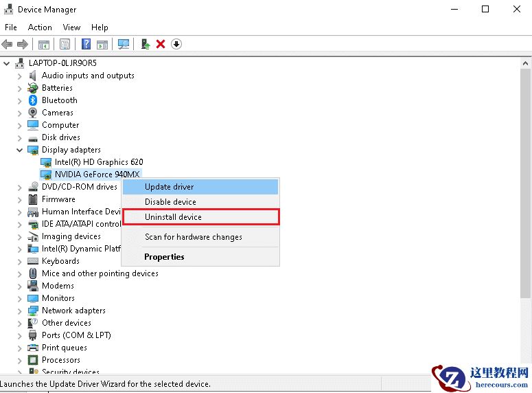The image size is (532, 393).
Task: Expand the Disk drives category arrow
Action: pos(20,138)
